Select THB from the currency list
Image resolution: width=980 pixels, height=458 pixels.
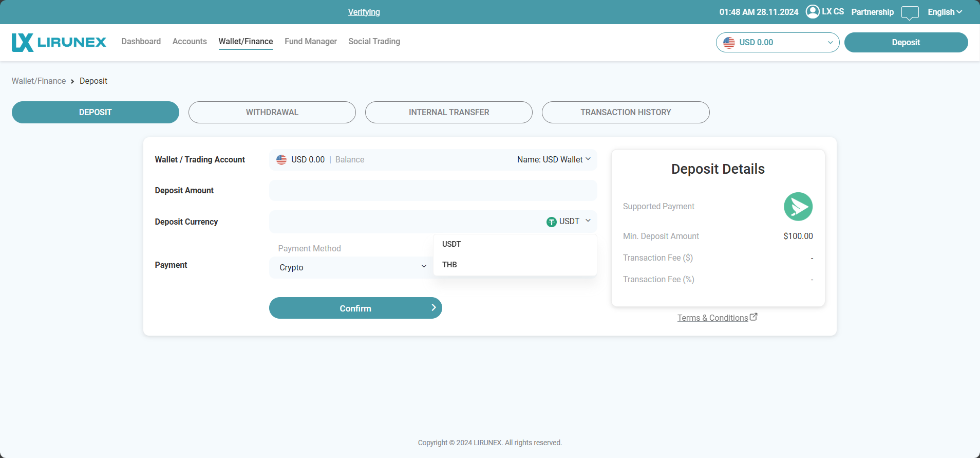(449, 265)
